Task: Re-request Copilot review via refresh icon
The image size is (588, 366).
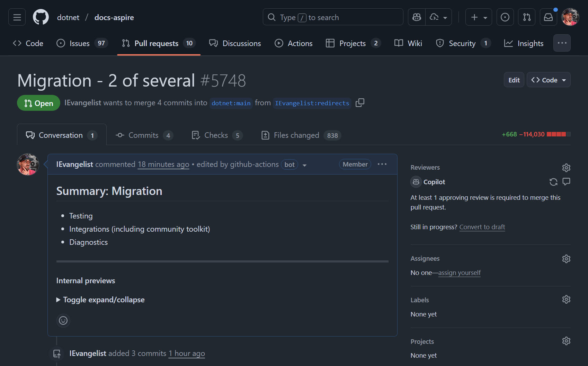Action: pyautogui.click(x=553, y=182)
